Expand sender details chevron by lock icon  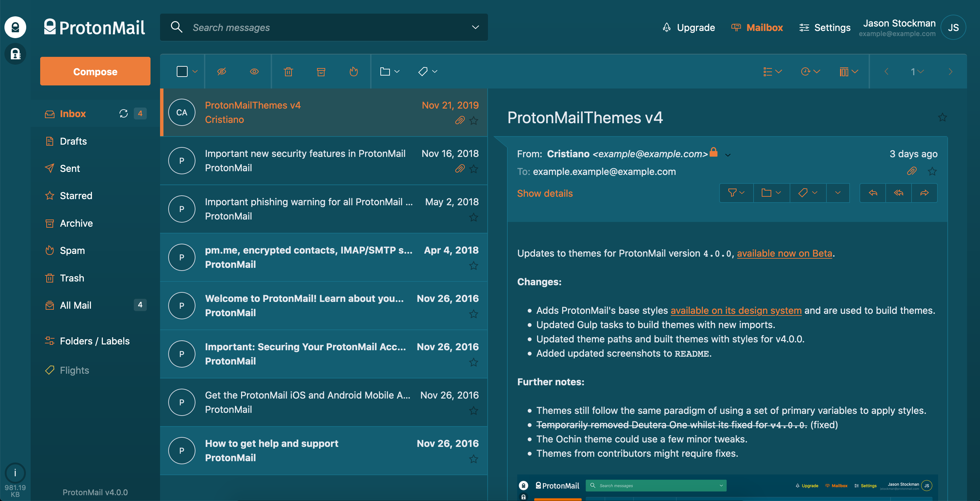(x=728, y=155)
